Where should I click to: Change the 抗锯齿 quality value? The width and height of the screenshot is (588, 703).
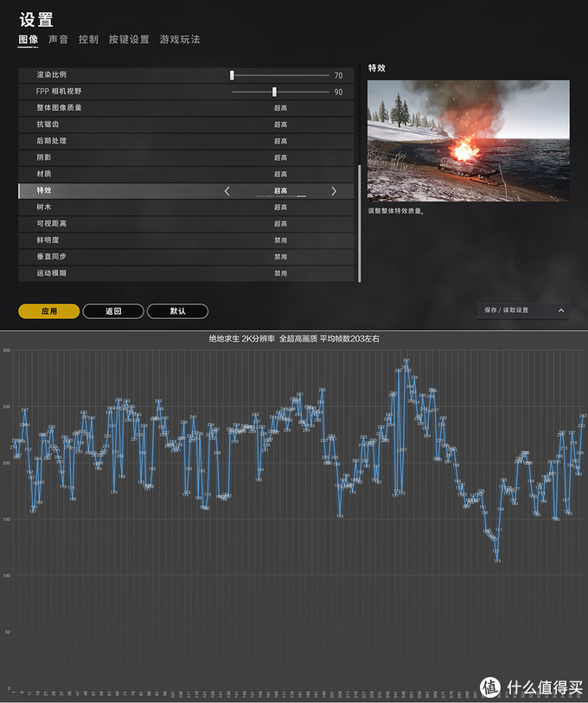[280, 125]
